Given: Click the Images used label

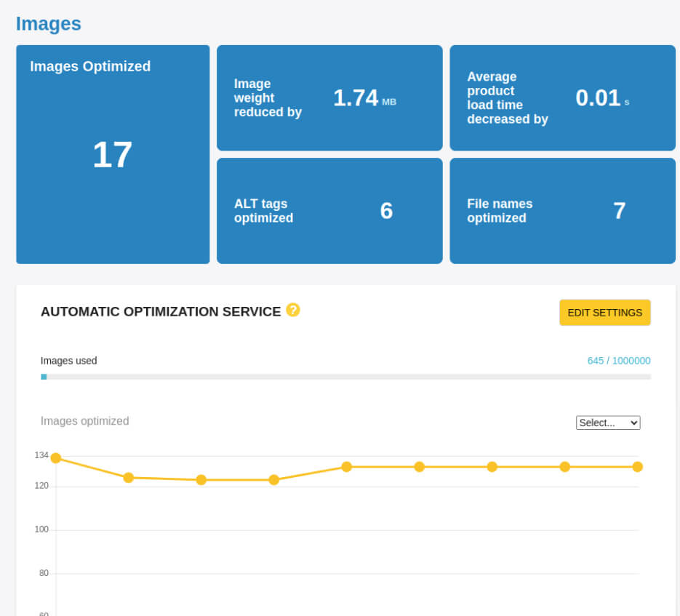Looking at the screenshot, I should coord(68,360).
